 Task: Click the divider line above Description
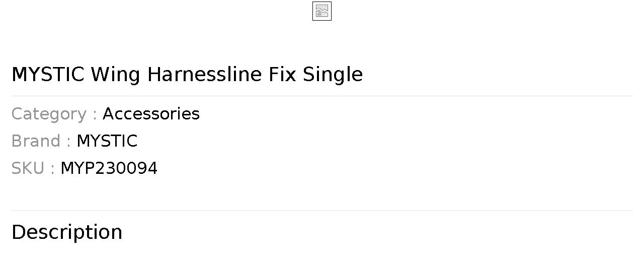pyautogui.click(x=322, y=210)
